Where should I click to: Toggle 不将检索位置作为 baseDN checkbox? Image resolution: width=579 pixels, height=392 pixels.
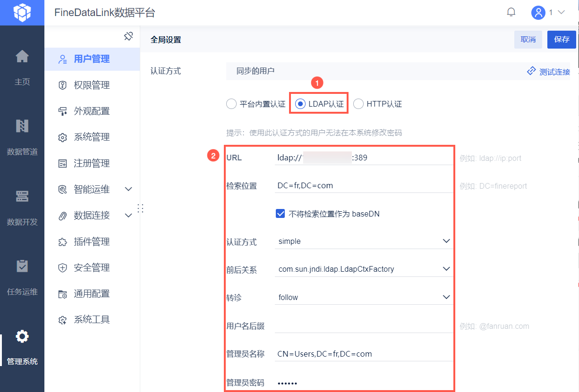[x=280, y=214]
